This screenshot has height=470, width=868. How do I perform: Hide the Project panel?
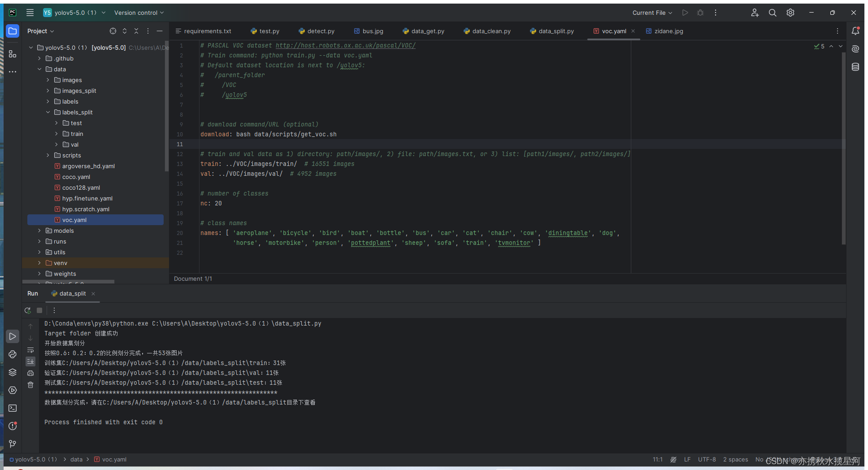(160, 31)
